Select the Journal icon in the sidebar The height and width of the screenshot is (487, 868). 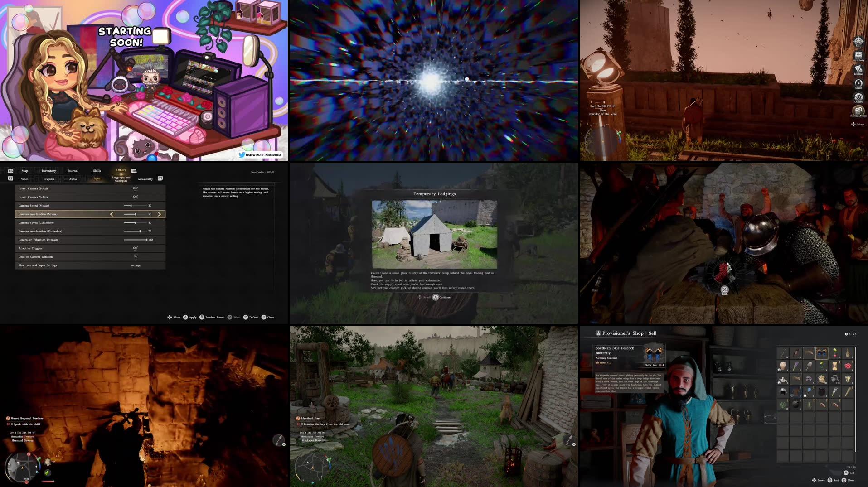pyautogui.click(x=858, y=69)
